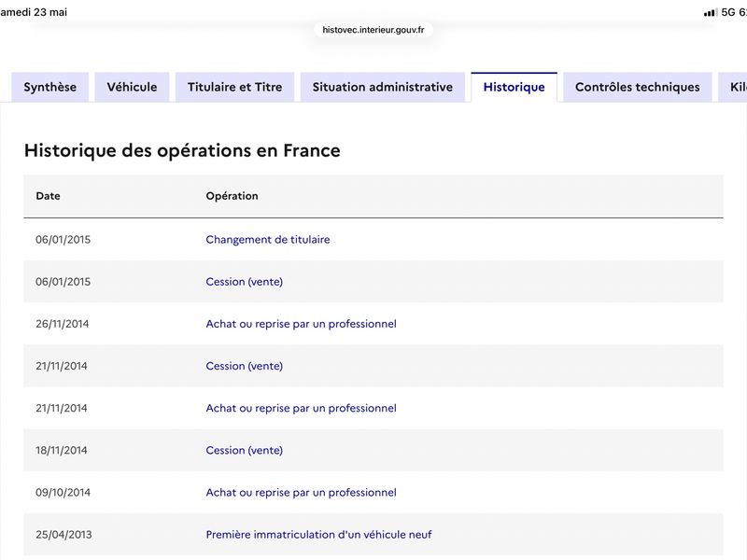
Task: Open the Titulaire et Titre tab
Action: [235, 87]
